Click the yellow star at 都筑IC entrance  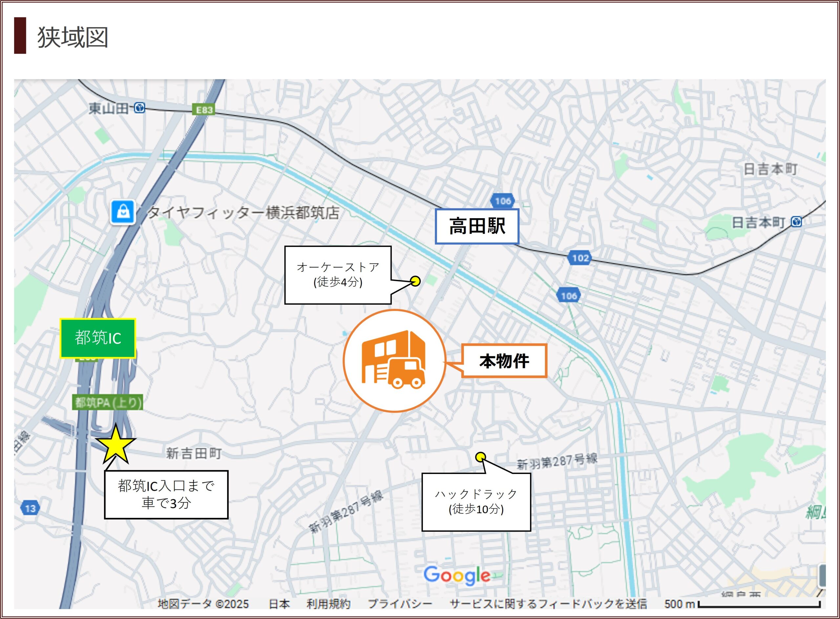115,445
